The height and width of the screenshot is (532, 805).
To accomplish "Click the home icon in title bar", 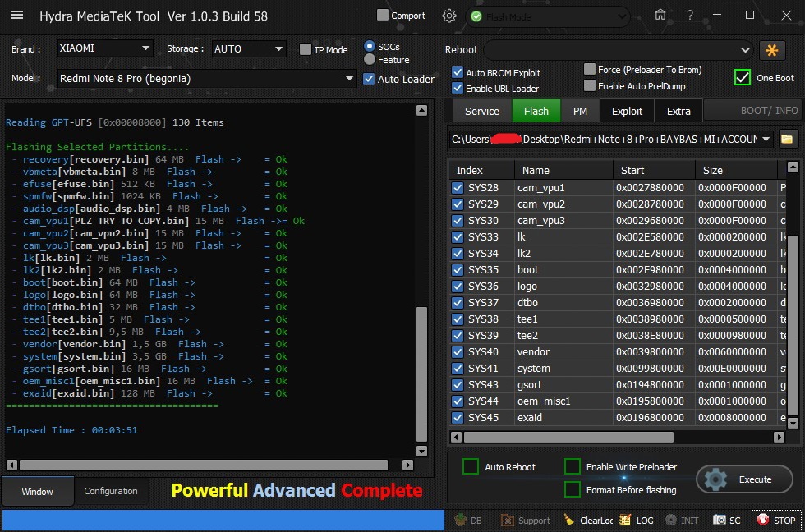I will point(660,16).
